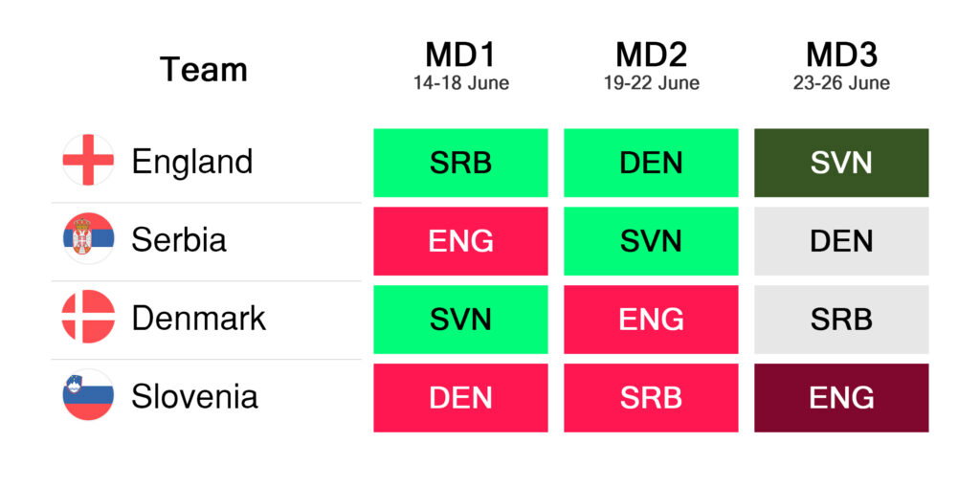Open the Denmark team name

click(198, 319)
